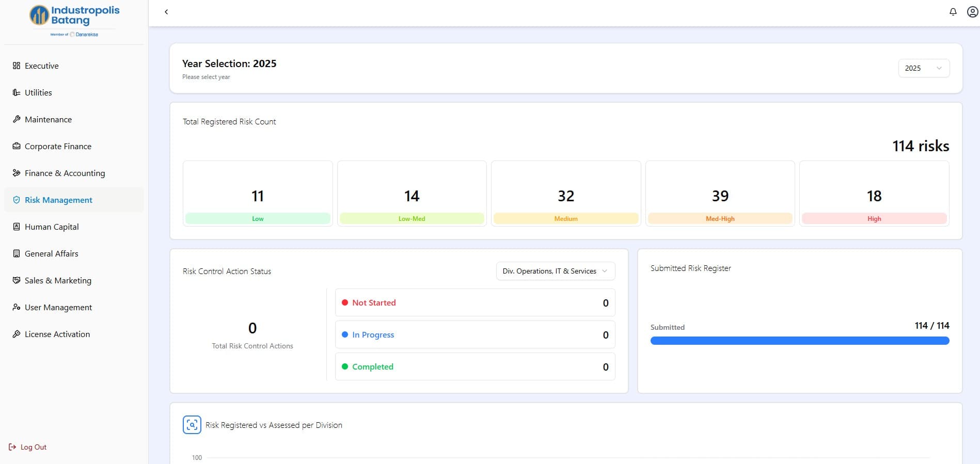Click the Low-Med label bar
Screen dimensions: 980x464
click(412, 218)
